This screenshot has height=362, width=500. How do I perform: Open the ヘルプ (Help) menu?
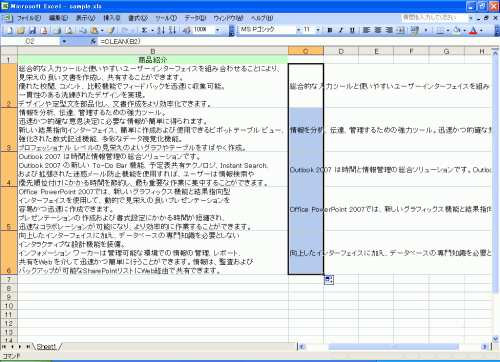[x=262, y=18]
